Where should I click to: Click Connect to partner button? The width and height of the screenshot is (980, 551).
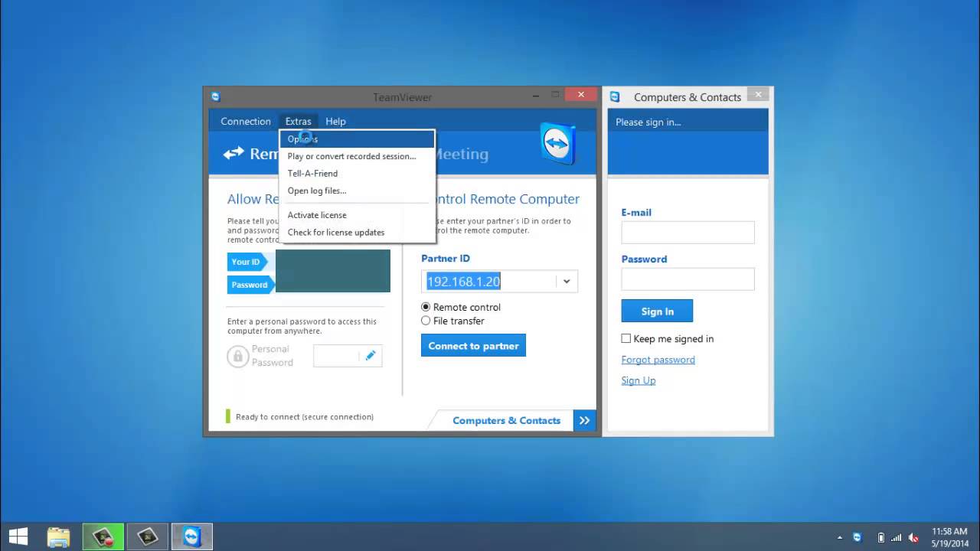[473, 346]
